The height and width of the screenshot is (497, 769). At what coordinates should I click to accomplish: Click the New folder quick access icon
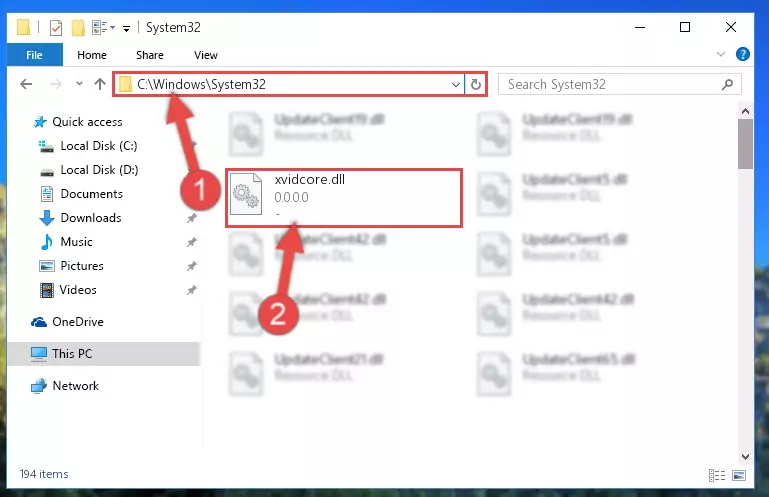click(78, 27)
